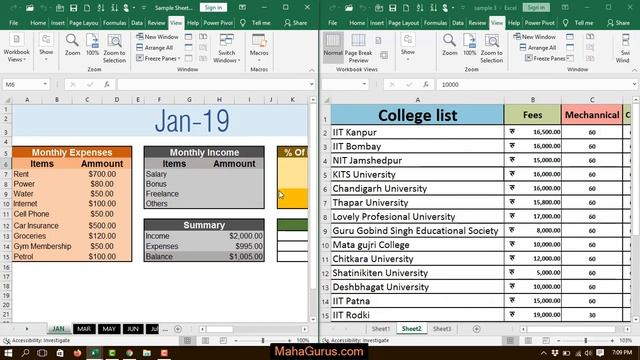Click Zoom to Selection in right window
Image resolution: width=640 pixels, height=360 pixels.
pos(491,48)
